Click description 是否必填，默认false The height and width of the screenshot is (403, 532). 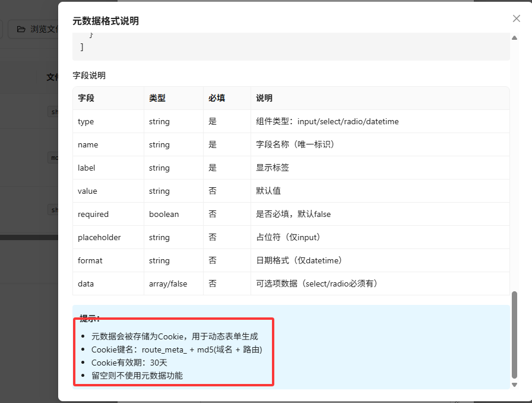click(x=293, y=214)
